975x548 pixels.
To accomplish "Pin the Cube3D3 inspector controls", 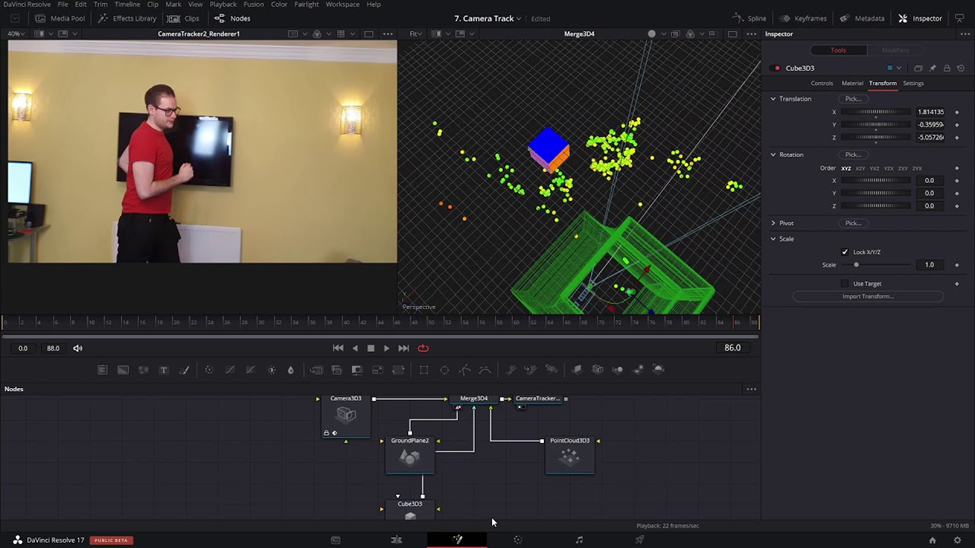I will pos(933,68).
